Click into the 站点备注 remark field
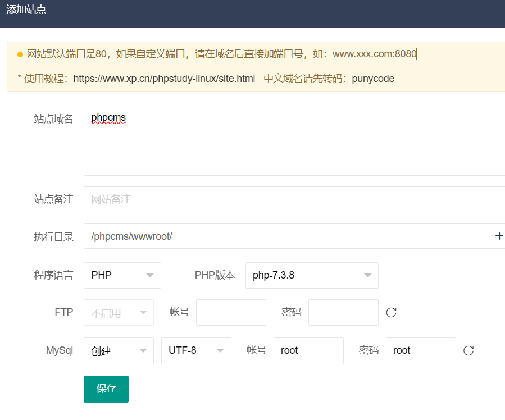 tap(294, 199)
